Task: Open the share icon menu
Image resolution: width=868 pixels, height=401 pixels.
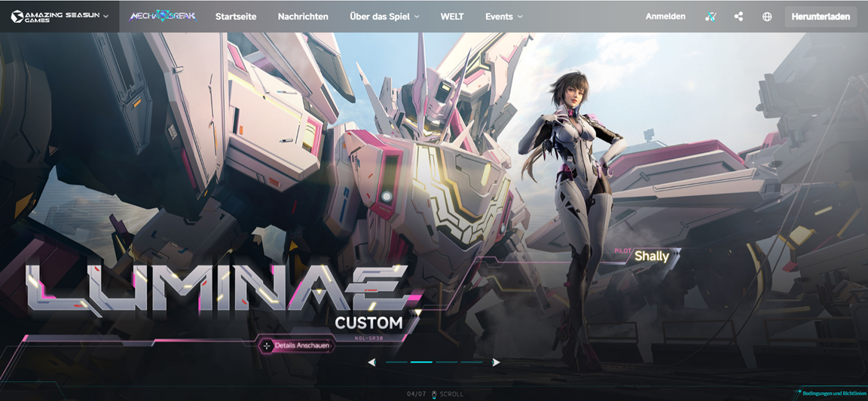Action: pos(738,17)
